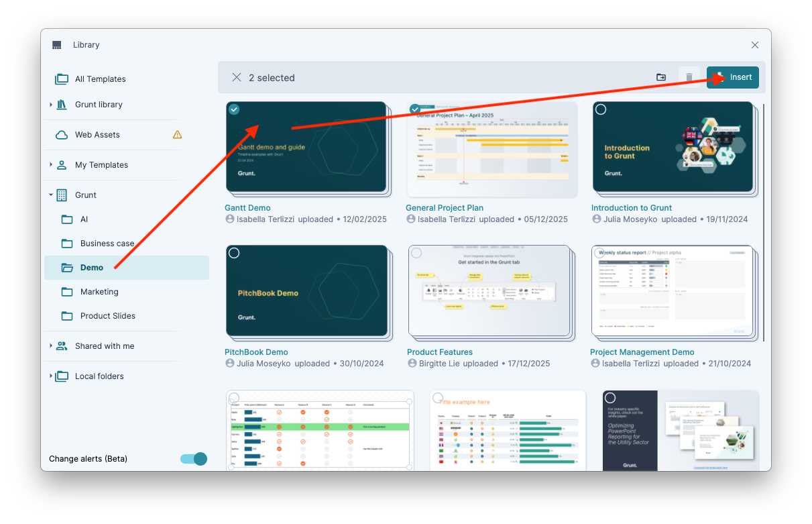Click the Local folders icon

[62, 376]
